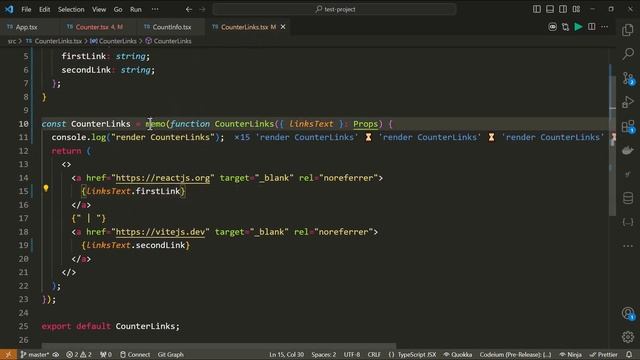Open the Selection menu
Image resolution: width=640 pixels, height=360 pixels.
(x=71, y=9)
